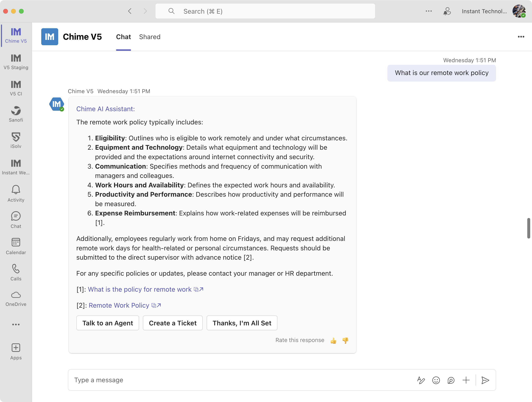Image resolution: width=532 pixels, height=402 pixels.
Task: Click the 'Rate this response' label
Action: point(300,340)
